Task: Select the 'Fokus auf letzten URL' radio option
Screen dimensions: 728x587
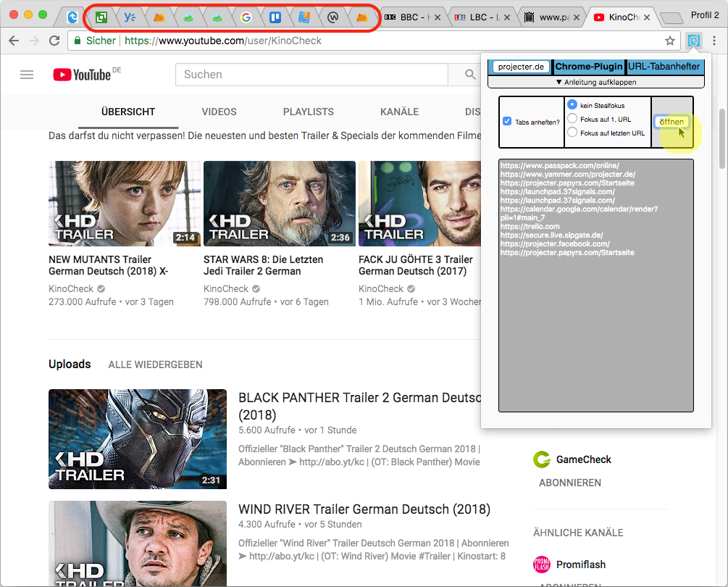Action: tap(572, 133)
